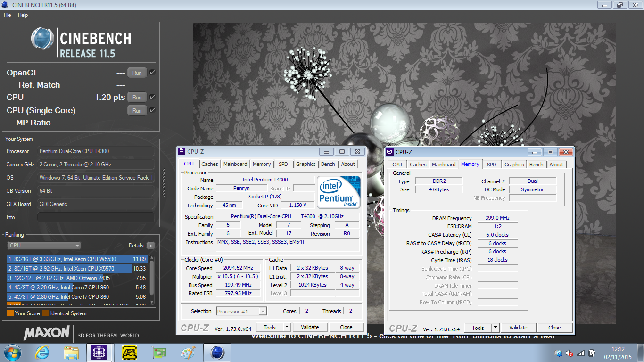Run the CPU benchmark
The width and height of the screenshot is (644, 362).
click(x=137, y=98)
